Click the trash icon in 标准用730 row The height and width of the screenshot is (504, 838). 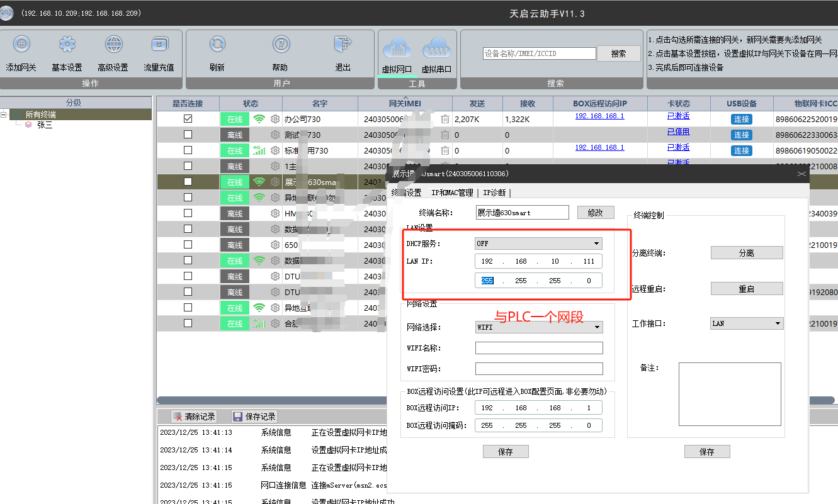(x=445, y=150)
